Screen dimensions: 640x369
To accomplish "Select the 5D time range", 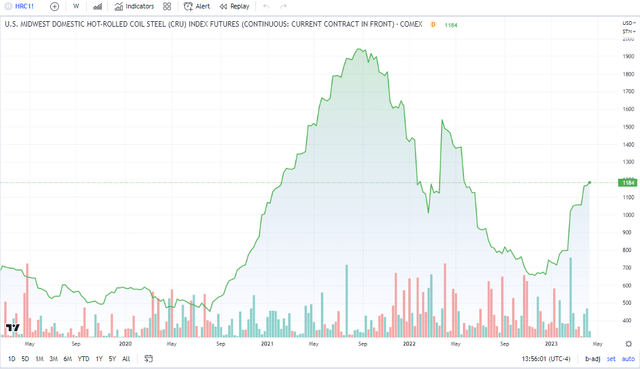I will click(25, 359).
